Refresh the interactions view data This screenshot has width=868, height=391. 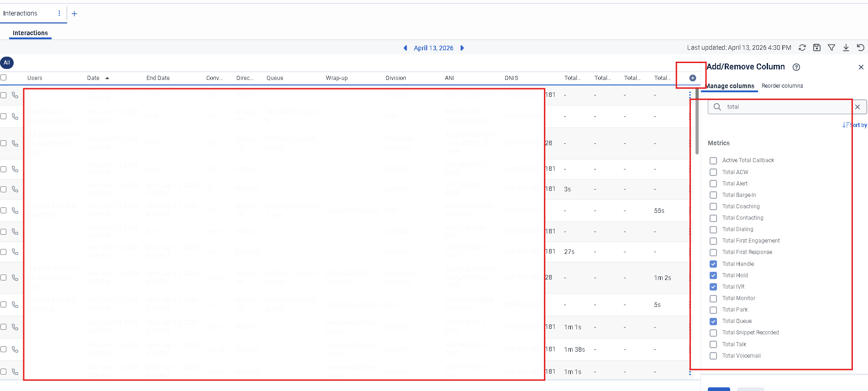click(x=802, y=48)
